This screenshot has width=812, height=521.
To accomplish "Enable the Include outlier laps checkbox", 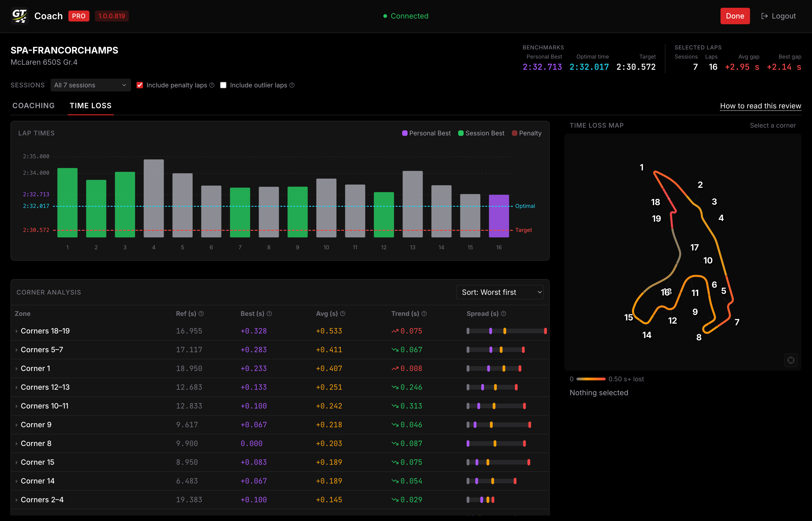I will (x=223, y=85).
